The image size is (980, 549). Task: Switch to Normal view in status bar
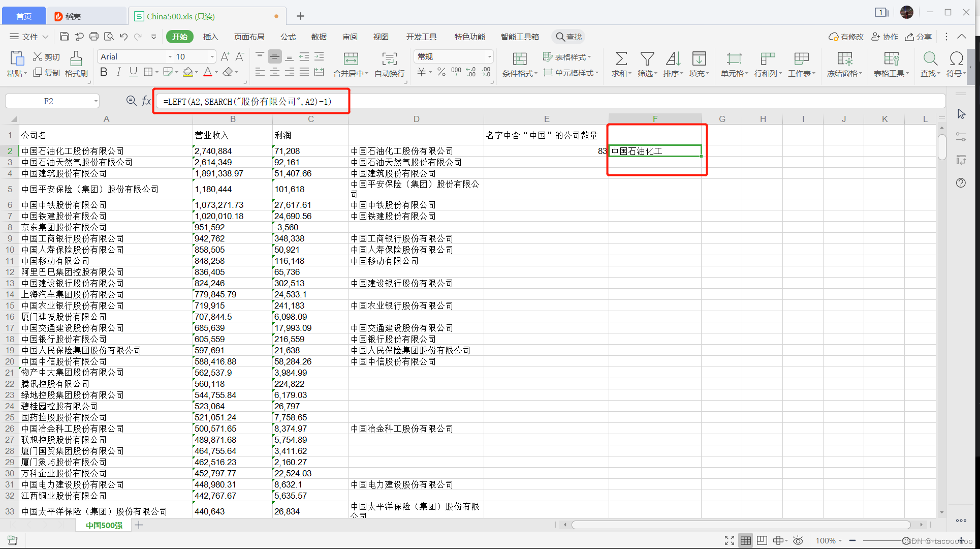point(745,540)
